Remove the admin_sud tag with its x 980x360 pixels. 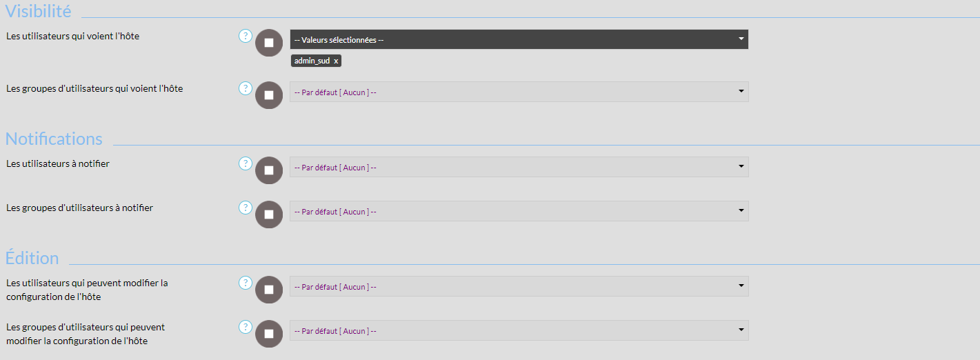click(336, 61)
